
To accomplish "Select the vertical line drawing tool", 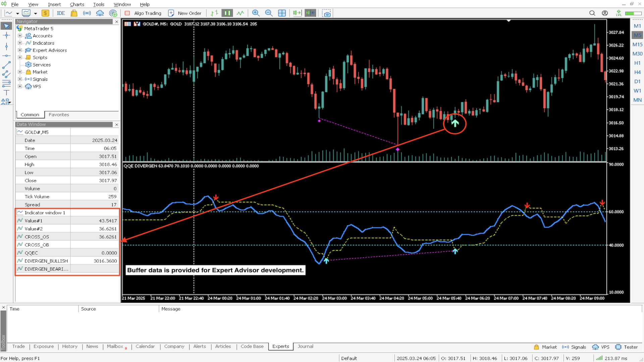I will [x=6, y=46].
